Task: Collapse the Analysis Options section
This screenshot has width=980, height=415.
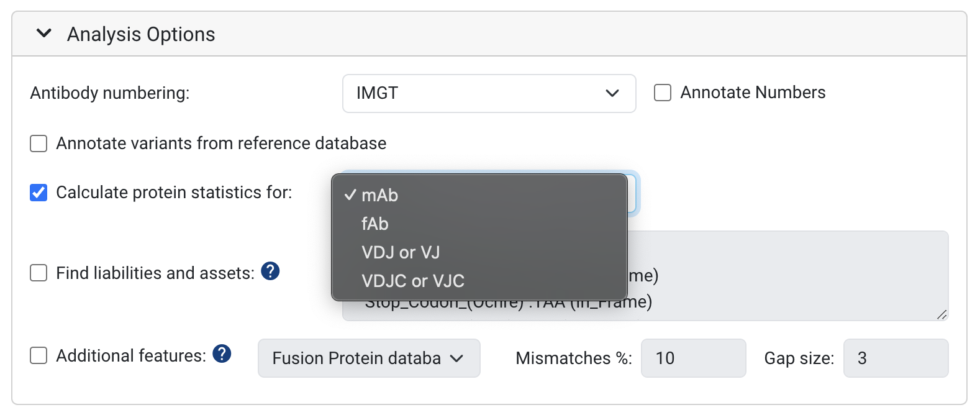Action: click(44, 34)
